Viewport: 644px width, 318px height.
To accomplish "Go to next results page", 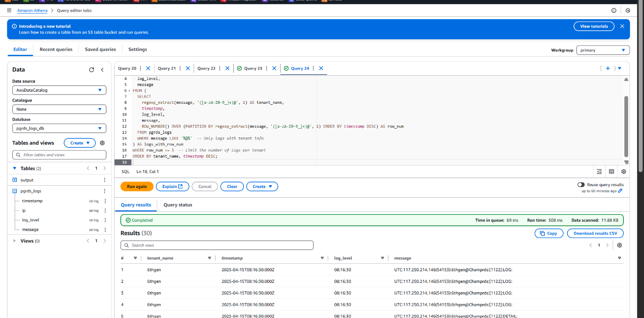I will [608, 245].
